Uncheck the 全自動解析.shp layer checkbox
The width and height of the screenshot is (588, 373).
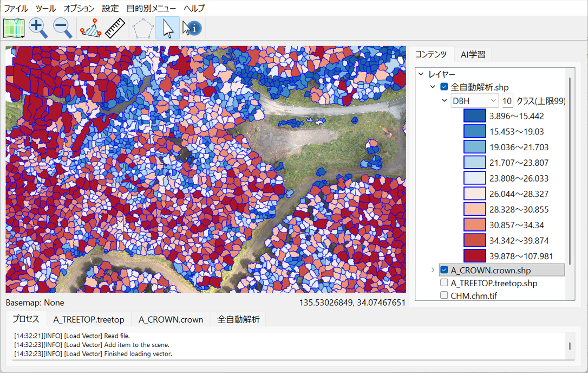click(x=445, y=87)
